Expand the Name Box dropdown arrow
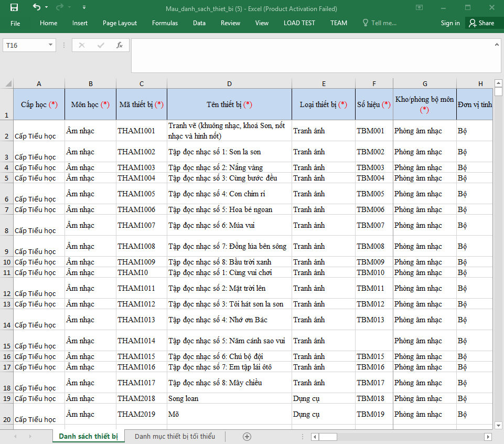Image resolution: width=504 pixels, height=444 pixels. (51, 45)
